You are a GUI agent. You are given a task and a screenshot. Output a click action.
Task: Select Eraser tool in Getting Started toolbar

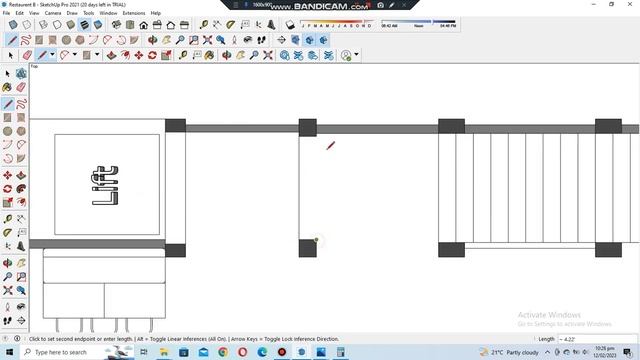click(27, 55)
